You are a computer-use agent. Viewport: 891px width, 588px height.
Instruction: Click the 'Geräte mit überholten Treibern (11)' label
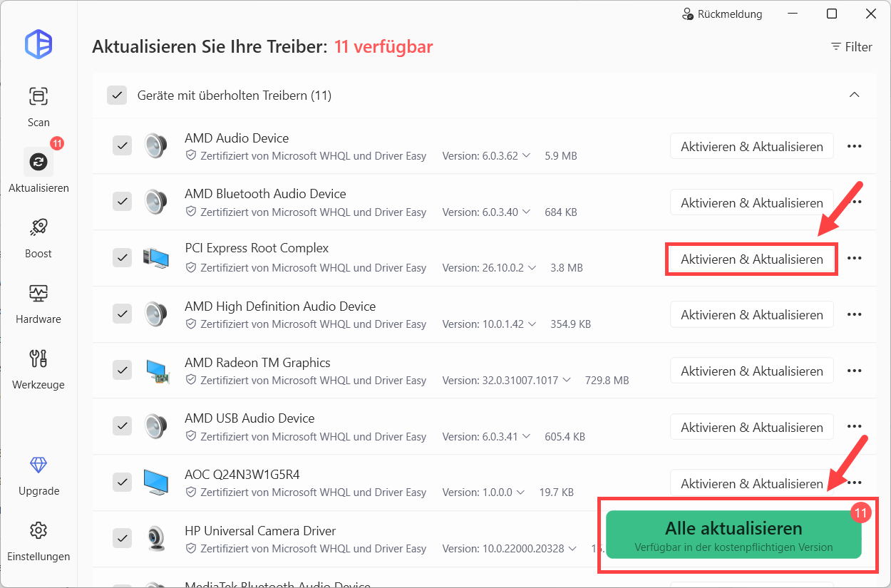tap(235, 95)
